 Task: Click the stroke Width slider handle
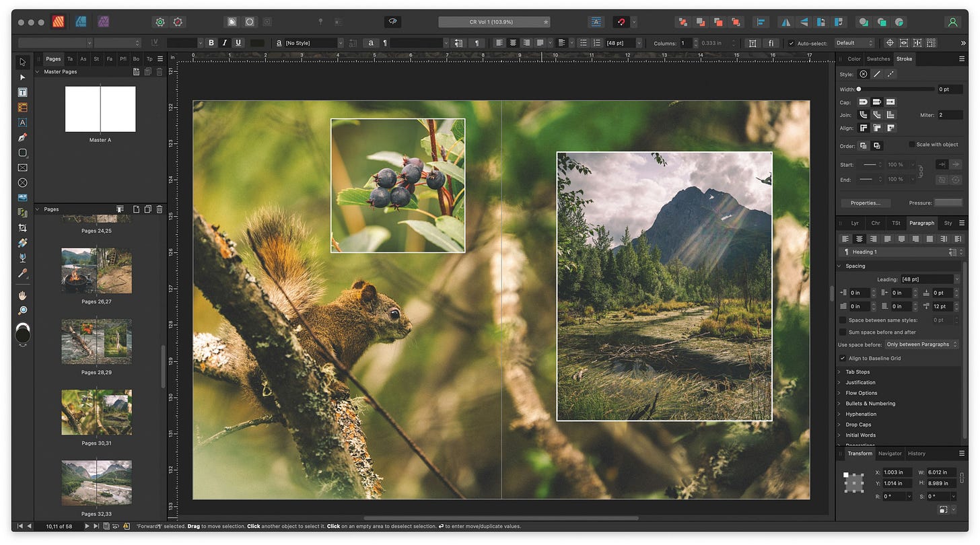pyautogui.click(x=859, y=89)
